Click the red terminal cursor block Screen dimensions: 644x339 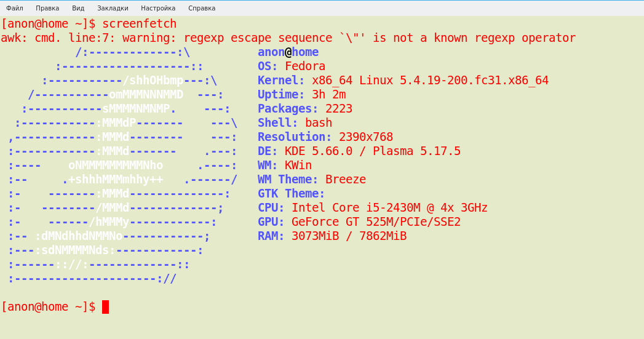pyautogui.click(x=106, y=307)
